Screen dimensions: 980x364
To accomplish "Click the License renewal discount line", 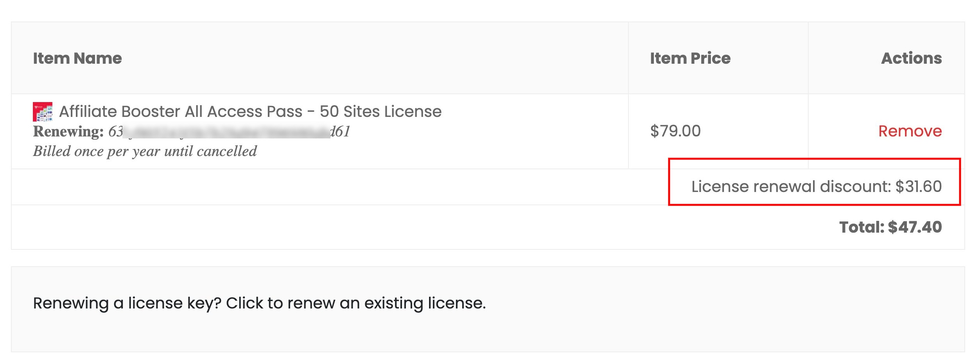I will click(x=816, y=186).
